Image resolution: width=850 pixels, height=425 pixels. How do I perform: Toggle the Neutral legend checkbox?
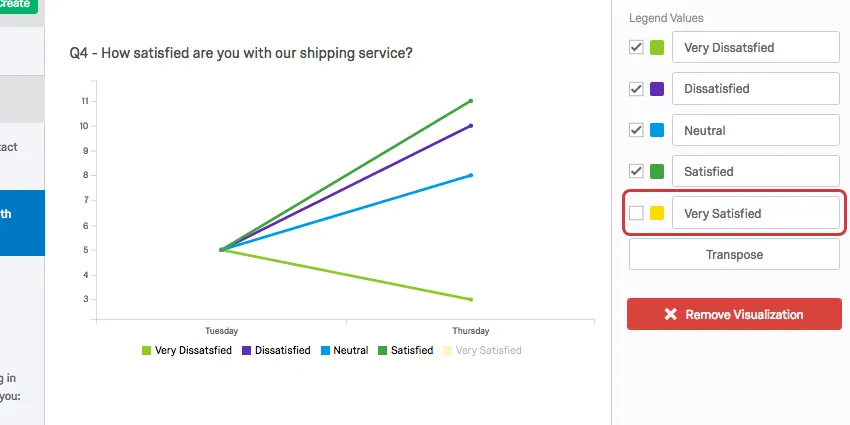coord(636,130)
